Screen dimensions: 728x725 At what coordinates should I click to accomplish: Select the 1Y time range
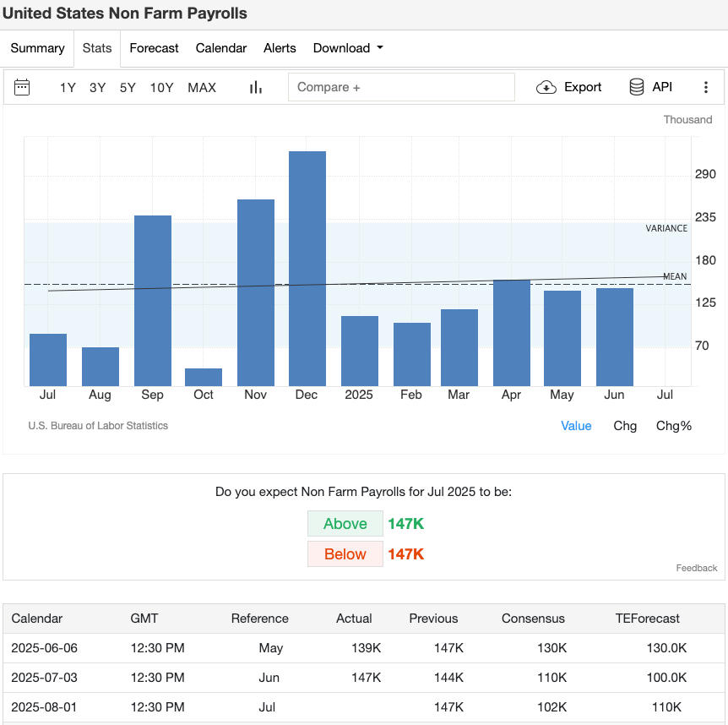point(68,87)
